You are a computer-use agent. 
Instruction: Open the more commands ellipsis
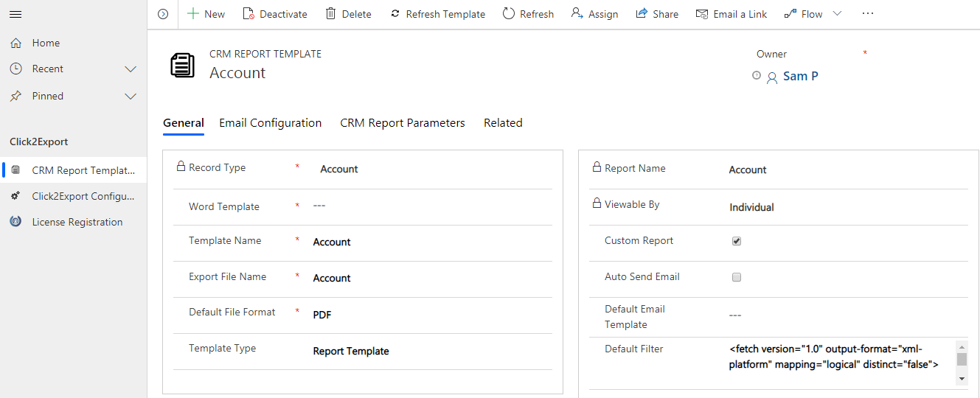[868, 14]
